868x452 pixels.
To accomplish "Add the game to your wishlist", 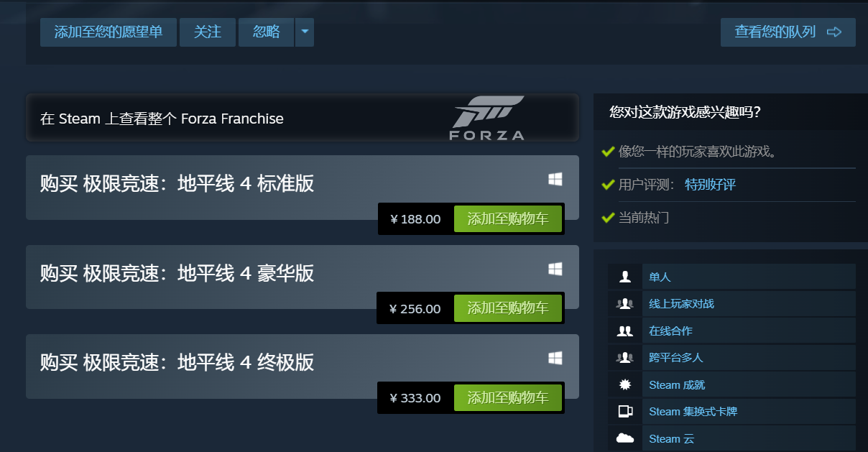I will point(108,32).
